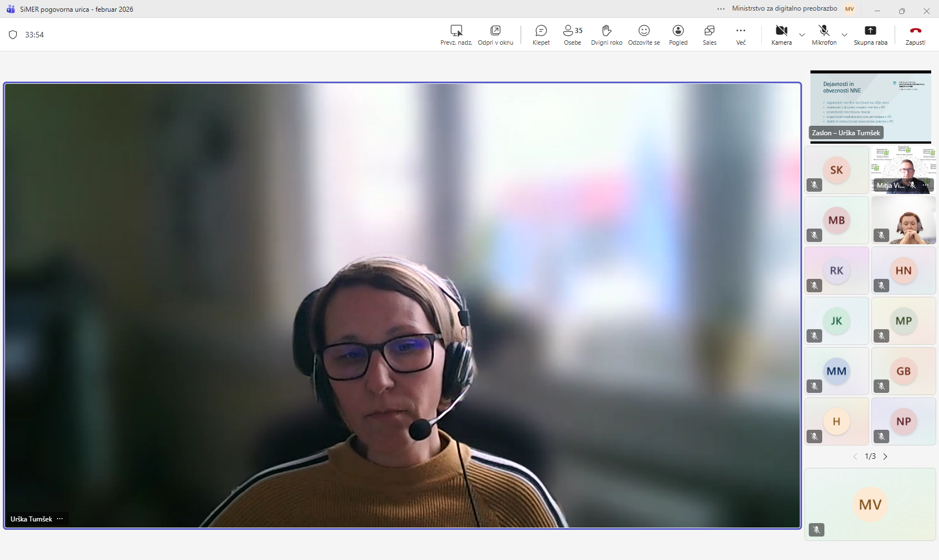Open Odzovite se reactions
The image size is (939, 560).
[644, 35]
